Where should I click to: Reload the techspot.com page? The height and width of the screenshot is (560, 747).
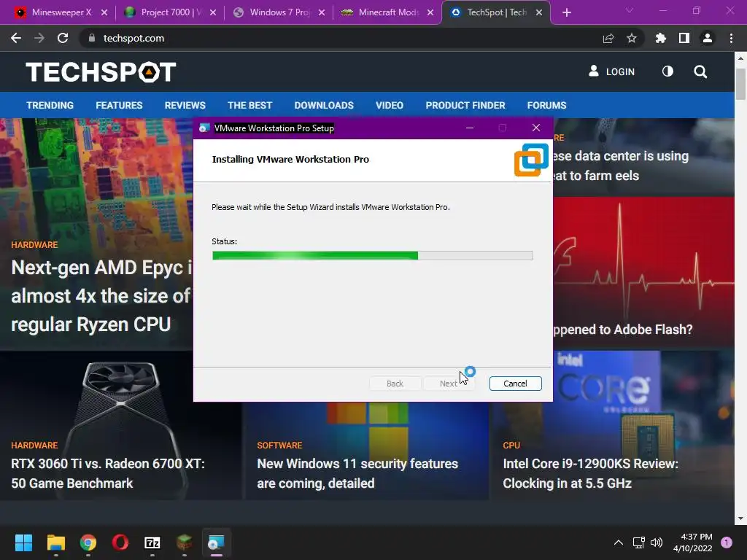point(63,38)
